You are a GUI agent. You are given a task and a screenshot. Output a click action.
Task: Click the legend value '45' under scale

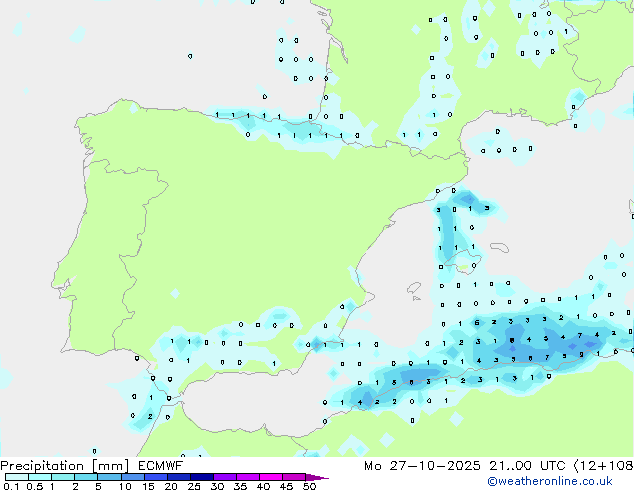286,486
